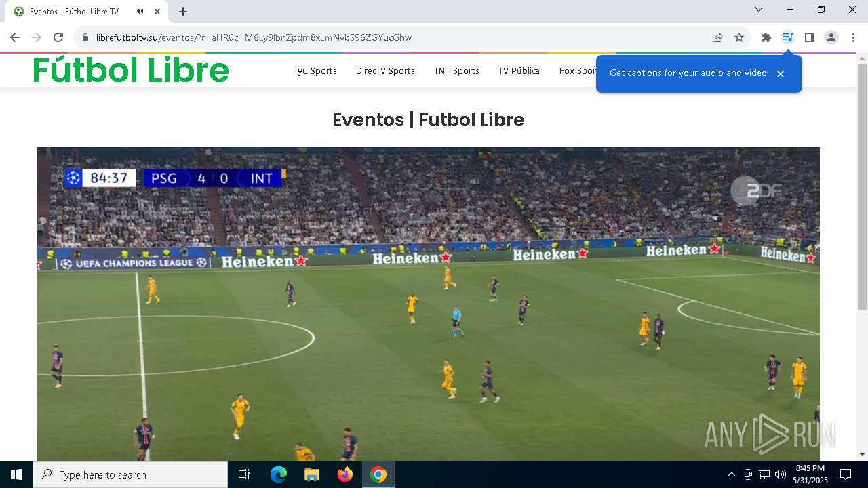Screen dimensions: 868x488
Task: Reload the current page
Action: [x=58, y=37]
